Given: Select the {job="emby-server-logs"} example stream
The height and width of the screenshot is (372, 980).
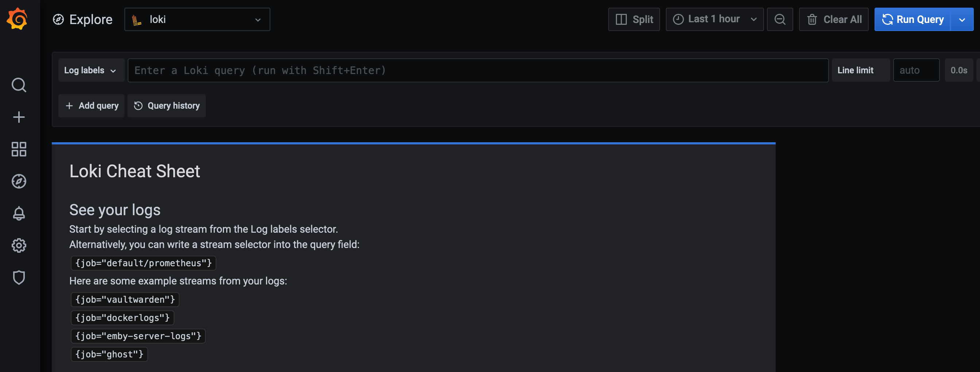Looking at the screenshot, I should pyautogui.click(x=138, y=336).
